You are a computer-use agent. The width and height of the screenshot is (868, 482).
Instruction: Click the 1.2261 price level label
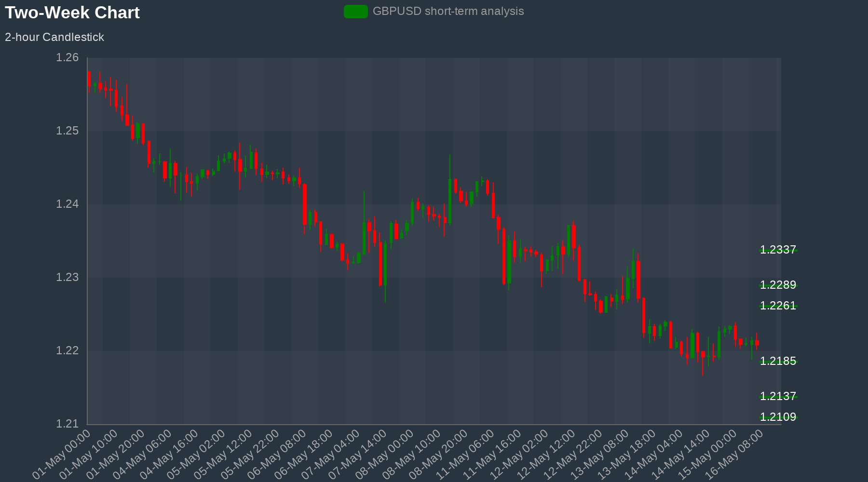pyautogui.click(x=778, y=306)
